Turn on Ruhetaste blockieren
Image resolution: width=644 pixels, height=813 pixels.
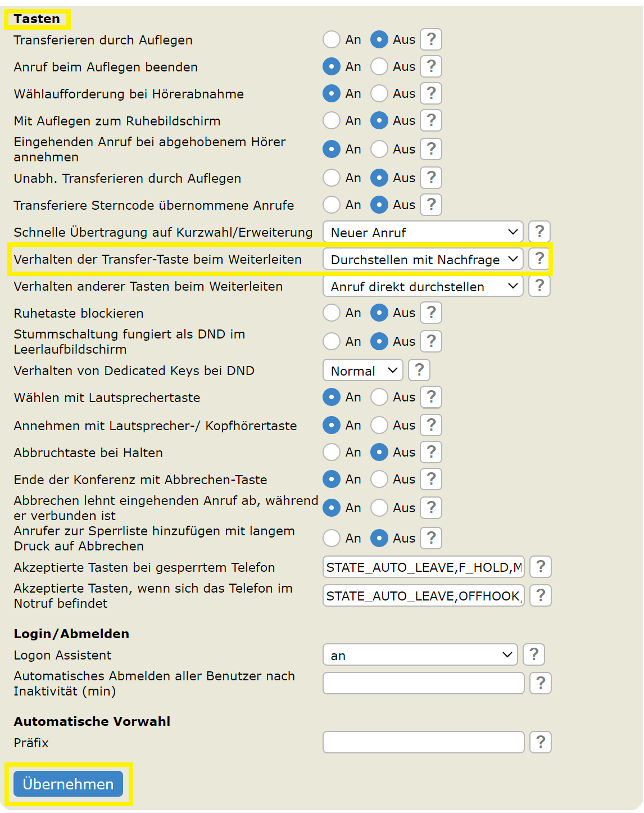332,313
